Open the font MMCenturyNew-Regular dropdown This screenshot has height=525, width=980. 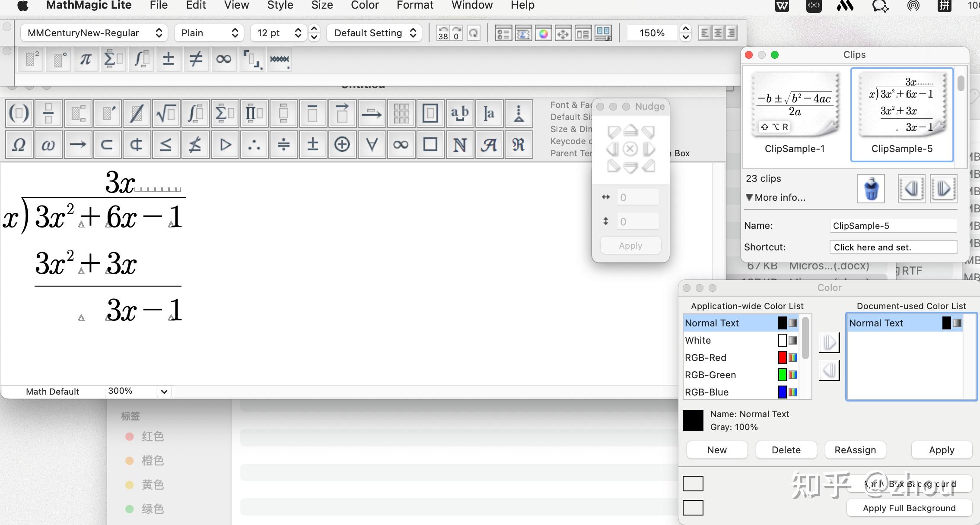(94, 33)
